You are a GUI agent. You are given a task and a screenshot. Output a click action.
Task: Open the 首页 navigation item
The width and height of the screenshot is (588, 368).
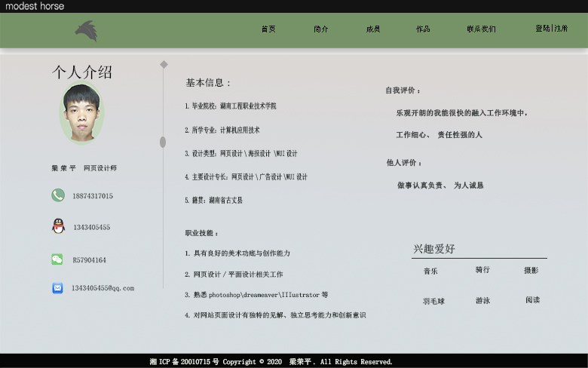(268, 29)
